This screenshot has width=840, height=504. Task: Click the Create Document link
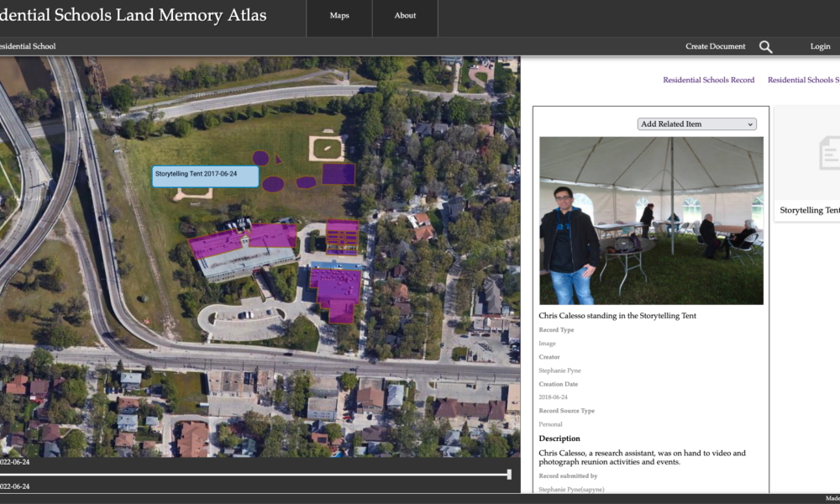tap(715, 47)
